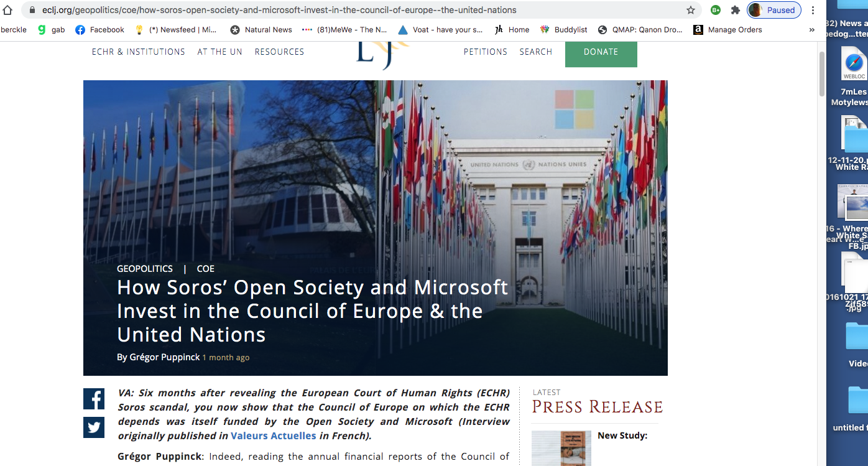Select the Video desktop folder
This screenshot has width=868, height=466.
(x=857, y=336)
